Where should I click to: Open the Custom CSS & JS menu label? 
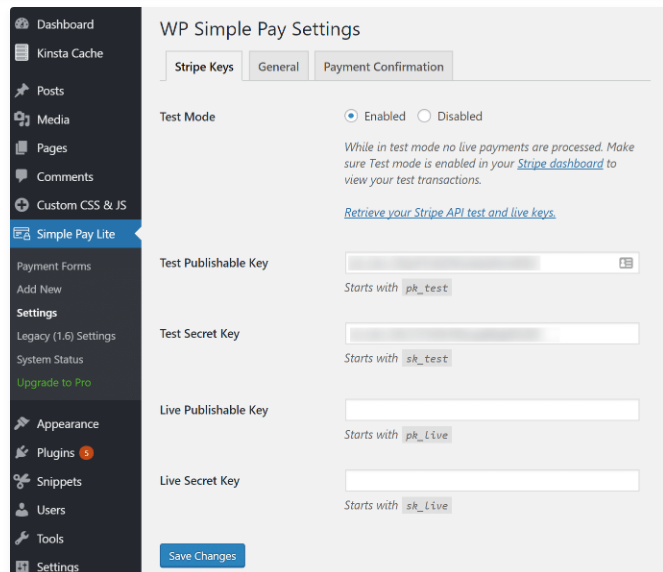(81, 205)
